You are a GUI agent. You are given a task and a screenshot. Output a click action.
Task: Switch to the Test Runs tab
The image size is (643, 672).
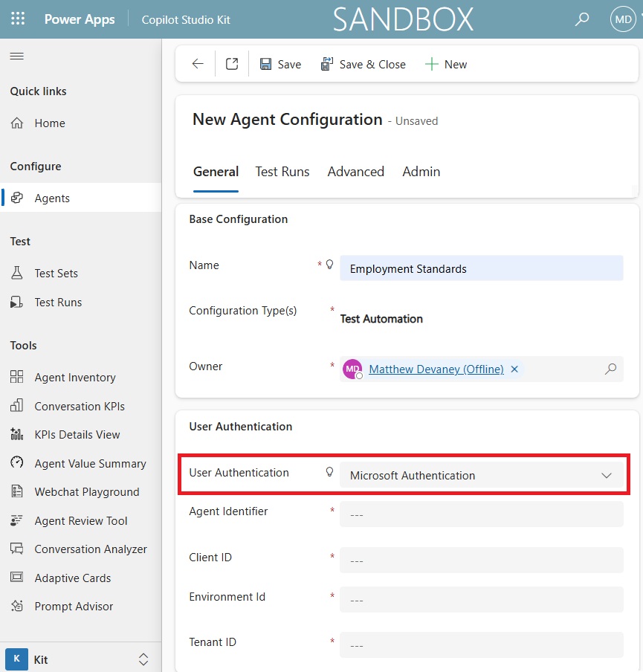coord(282,172)
